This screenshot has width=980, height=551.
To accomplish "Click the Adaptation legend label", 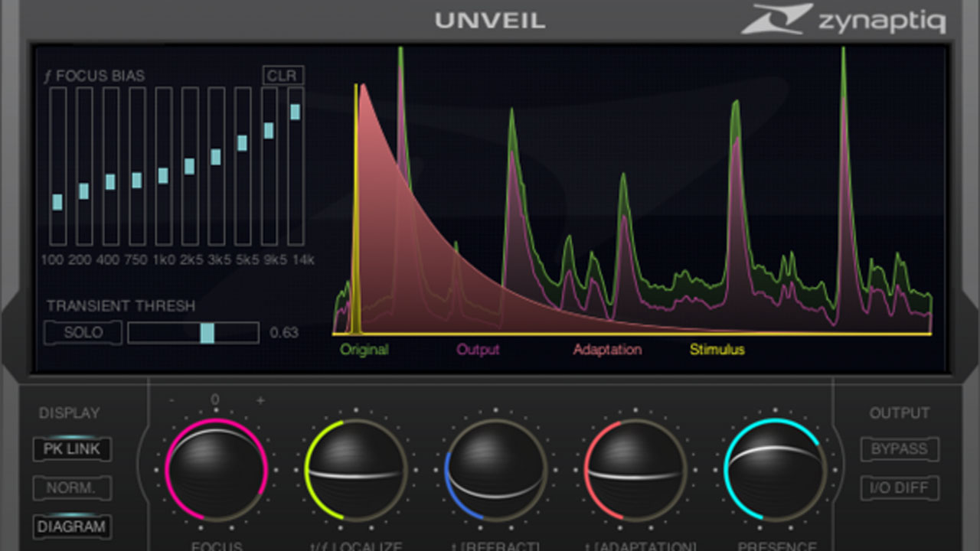I will coord(607,350).
